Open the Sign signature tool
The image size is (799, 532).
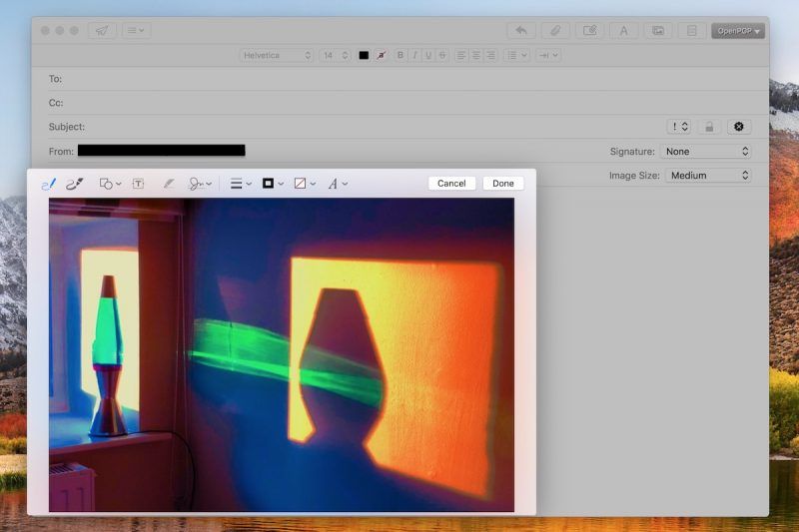(200, 184)
